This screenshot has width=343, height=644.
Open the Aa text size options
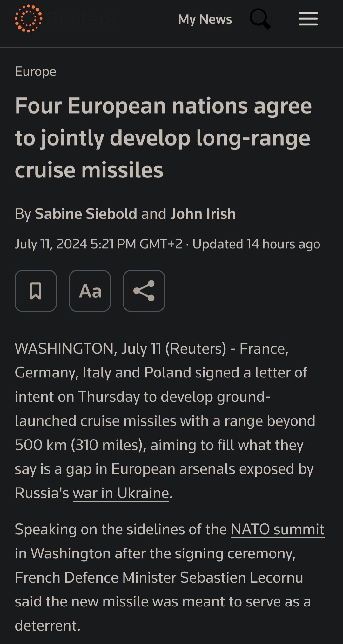[x=90, y=291]
